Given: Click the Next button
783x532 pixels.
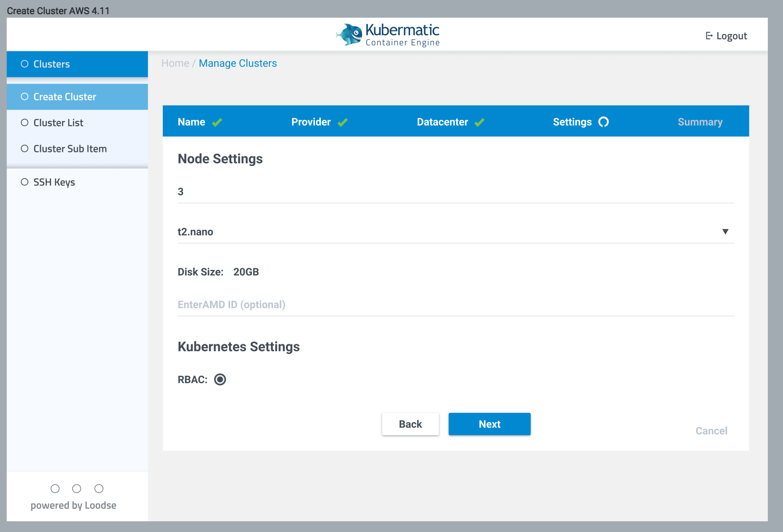Looking at the screenshot, I should click(489, 424).
